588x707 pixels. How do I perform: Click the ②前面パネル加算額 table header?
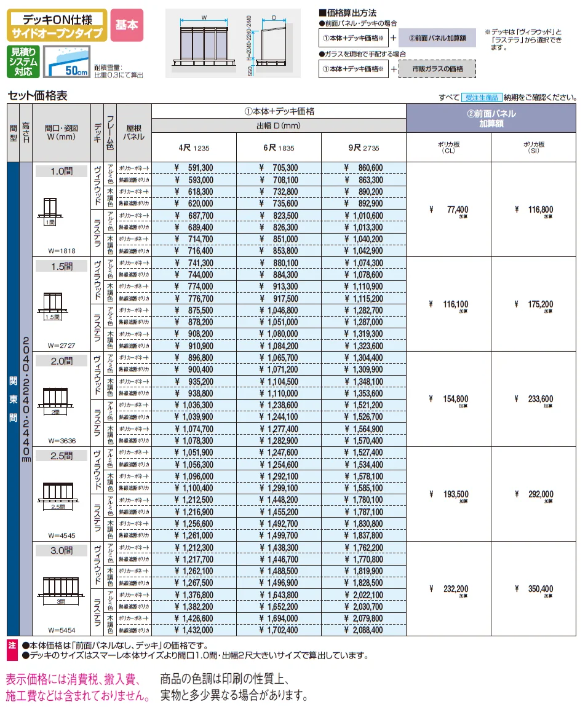[x=491, y=118]
